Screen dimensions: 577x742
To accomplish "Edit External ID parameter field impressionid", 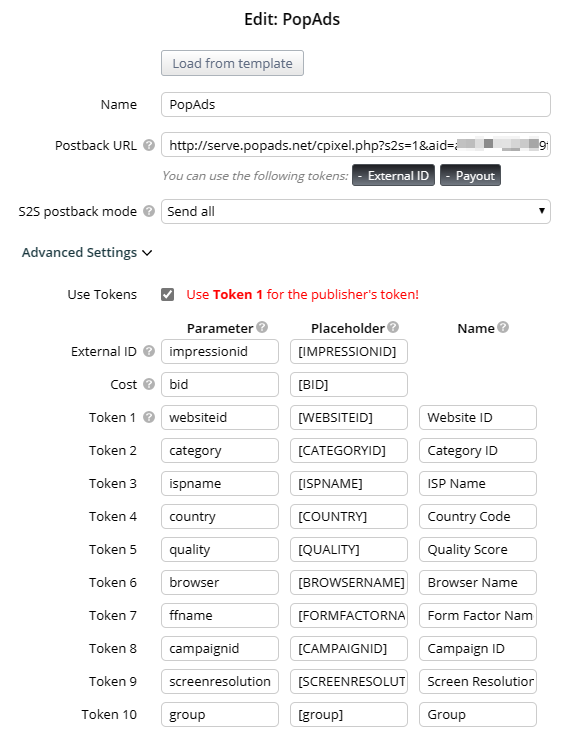I will (x=220, y=352).
